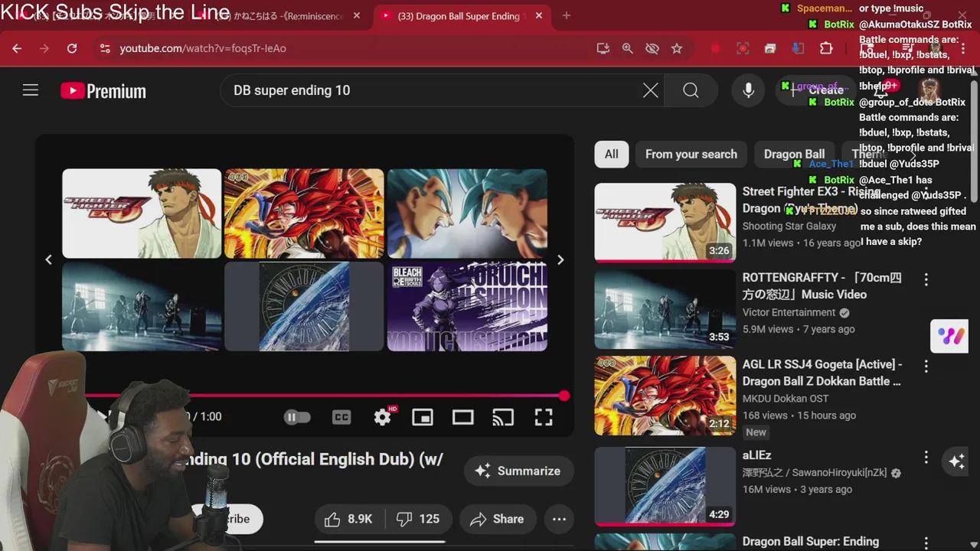Open more actions ellipsis beside Share
The image size is (980, 551).
(560, 519)
